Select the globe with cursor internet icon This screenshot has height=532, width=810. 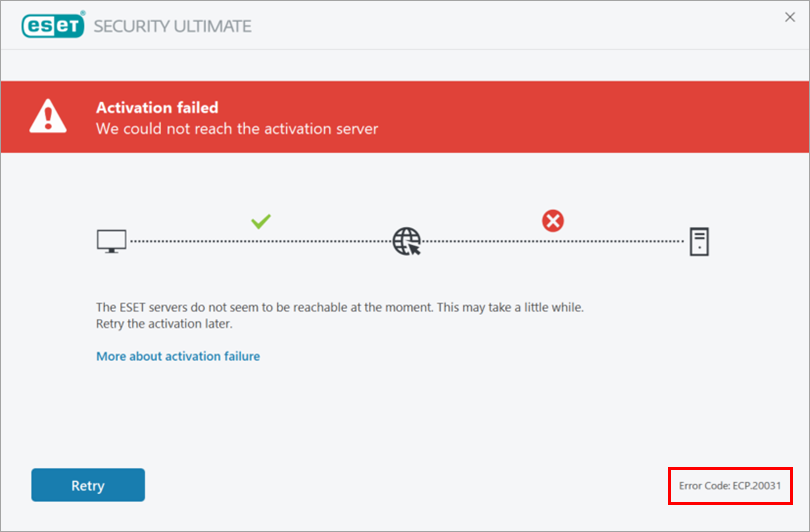pos(407,241)
